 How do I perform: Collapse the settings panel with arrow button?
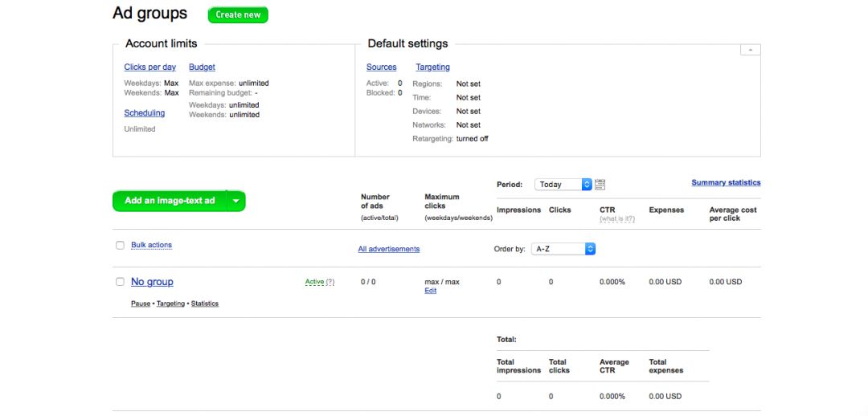pos(749,50)
